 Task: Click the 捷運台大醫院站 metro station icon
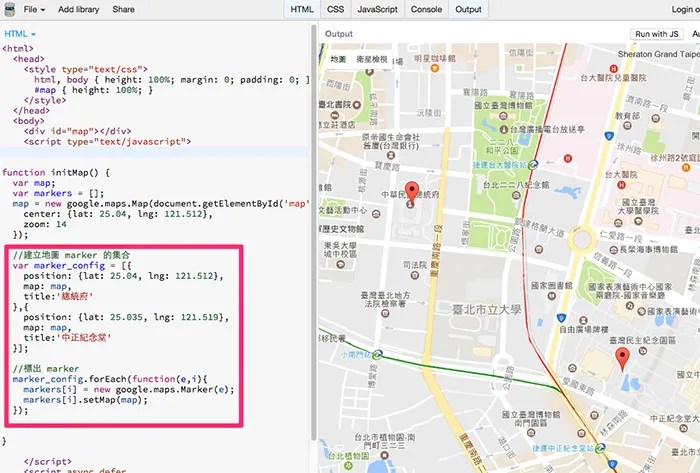point(533,165)
